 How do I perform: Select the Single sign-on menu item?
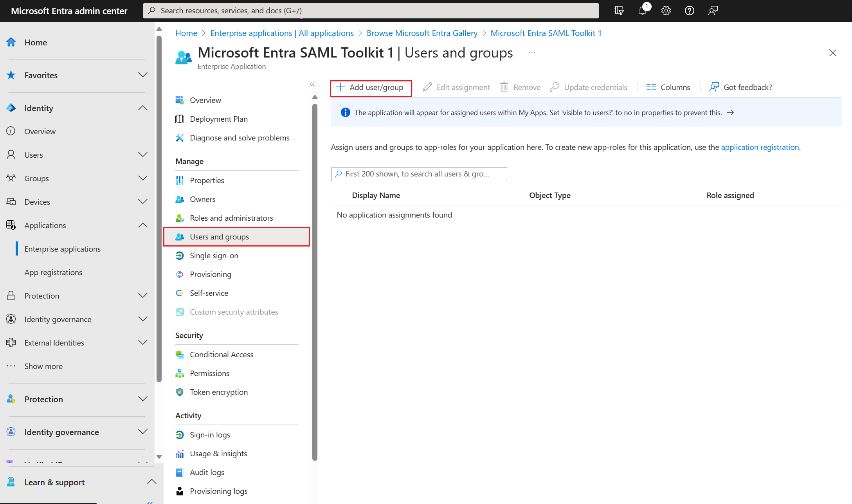click(x=214, y=255)
